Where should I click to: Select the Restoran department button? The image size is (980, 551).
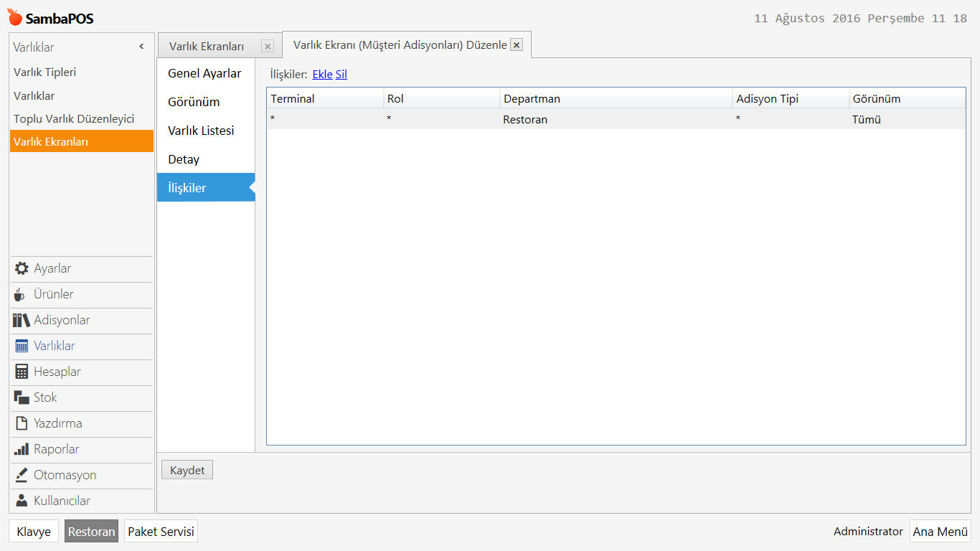pos(91,532)
